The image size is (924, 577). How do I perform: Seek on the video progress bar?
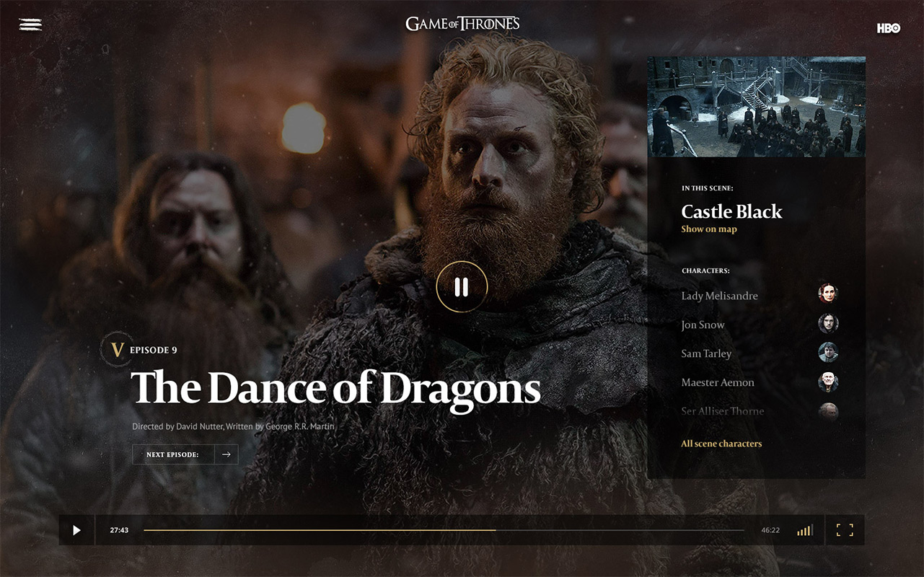tap(444, 530)
